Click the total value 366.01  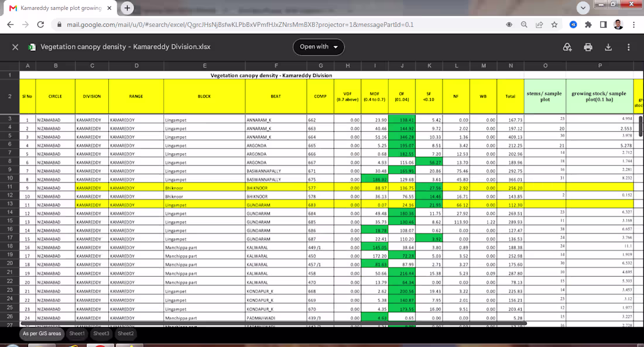pos(511,180)
